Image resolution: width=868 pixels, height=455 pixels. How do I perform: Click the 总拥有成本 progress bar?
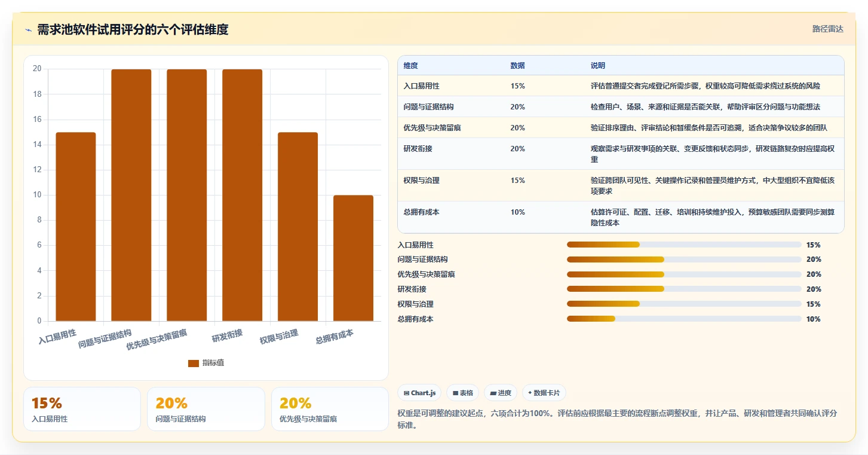click(684, 319)
